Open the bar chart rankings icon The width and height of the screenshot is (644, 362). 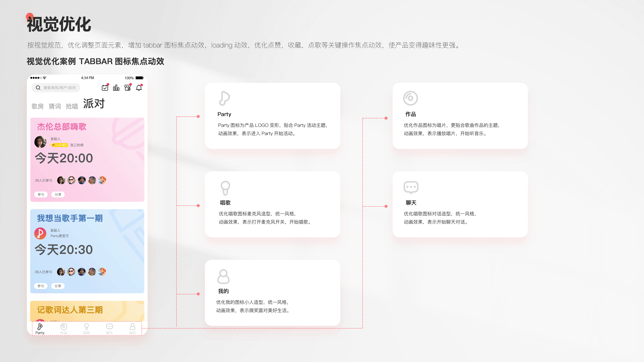tap(116, 88)
